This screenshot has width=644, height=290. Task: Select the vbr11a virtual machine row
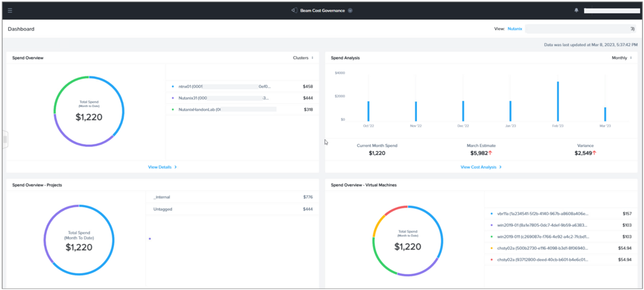(x=562, y=213)
